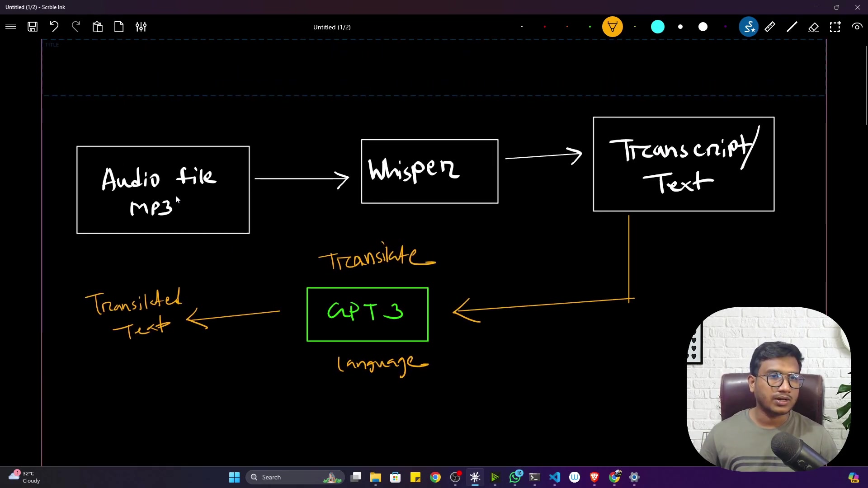
Task: Toggle the eye view mode icon
Action: (857, 27)
